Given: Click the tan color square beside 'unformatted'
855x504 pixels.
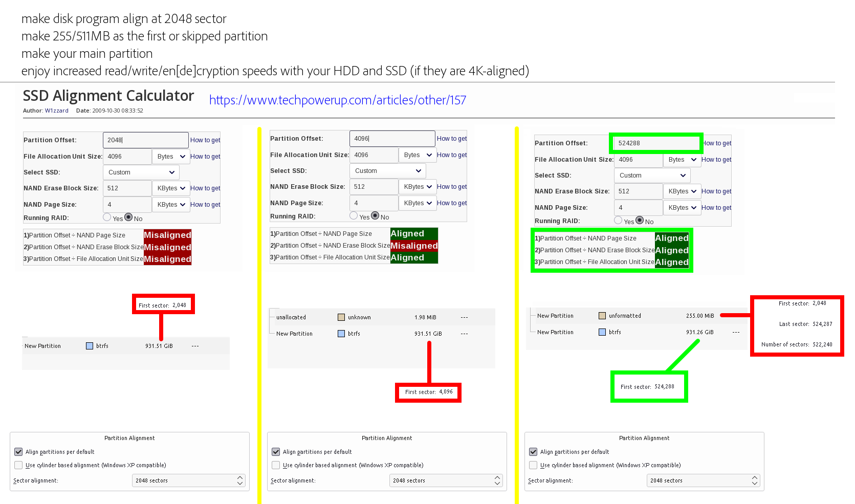Looking at the screenshot, I should coord(602,316).
